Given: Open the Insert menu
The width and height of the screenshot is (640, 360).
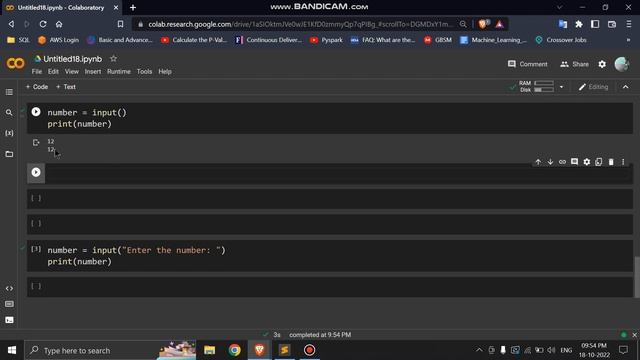Looking at the screenshot, I should point(93,71).
